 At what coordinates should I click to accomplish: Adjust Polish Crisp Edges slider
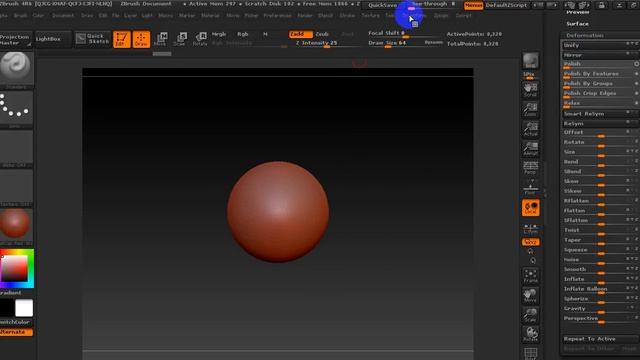pyautogui.click(x=598, y=93)
